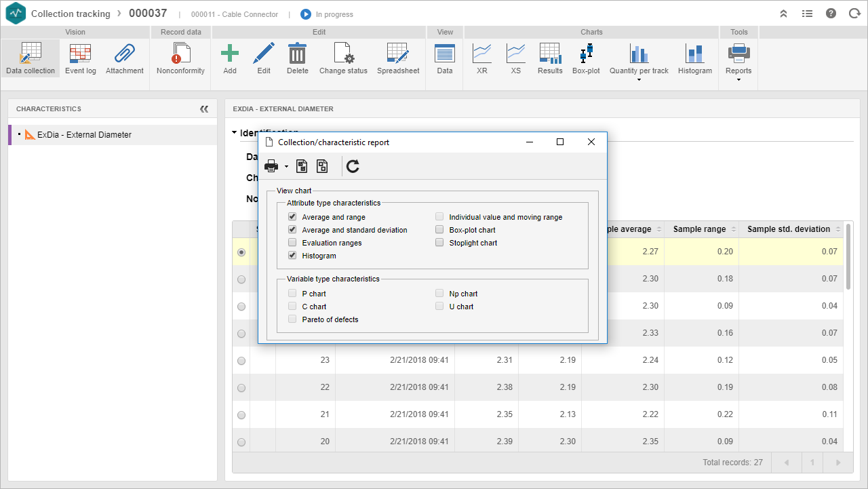The image size is (868, 489).
Task: Open Change status tool
Action: point(343,58)
